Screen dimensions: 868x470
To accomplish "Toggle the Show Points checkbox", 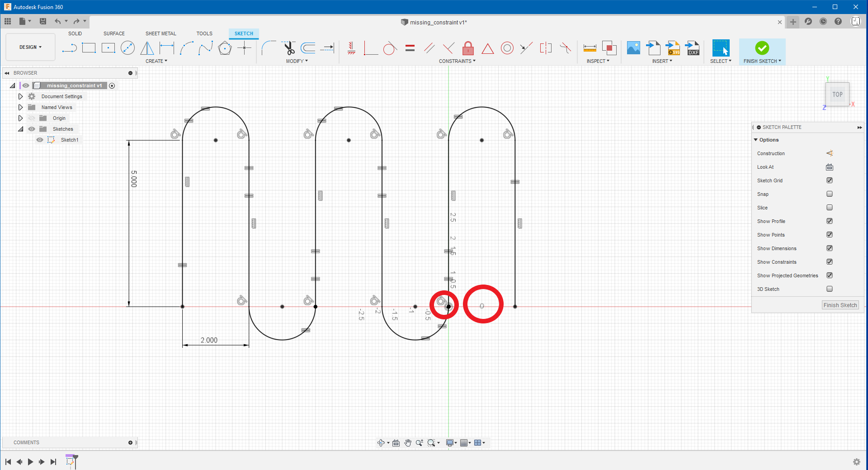I will [x=830, y=235].
